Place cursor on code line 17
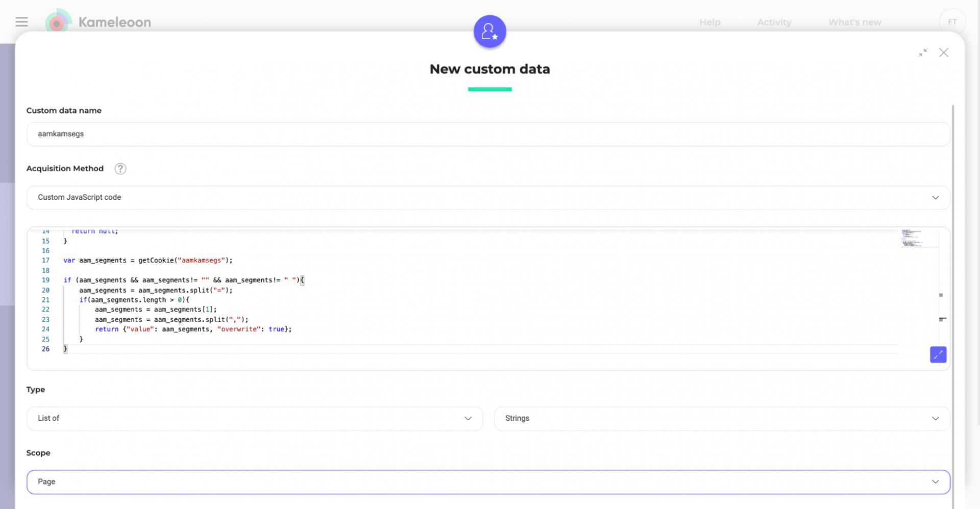This screenshot has height=509, width=980. [148, 261]
